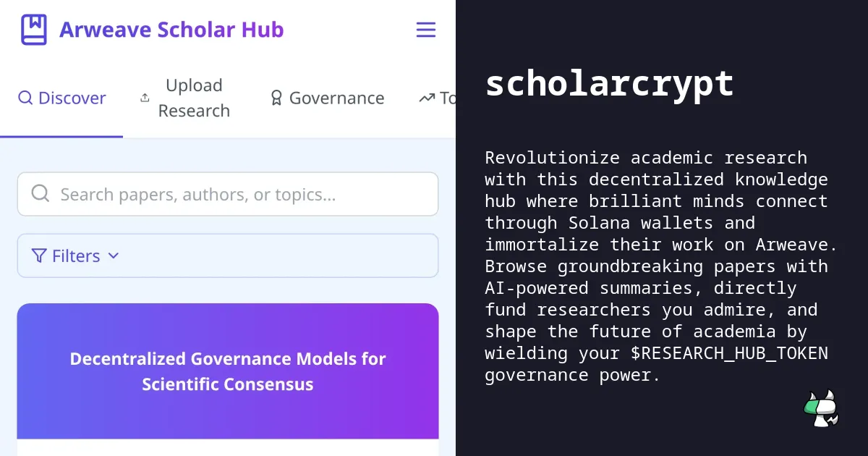
Task: Click the upload arrow icon beside Upload Research
Action: [x=145, y=98]
